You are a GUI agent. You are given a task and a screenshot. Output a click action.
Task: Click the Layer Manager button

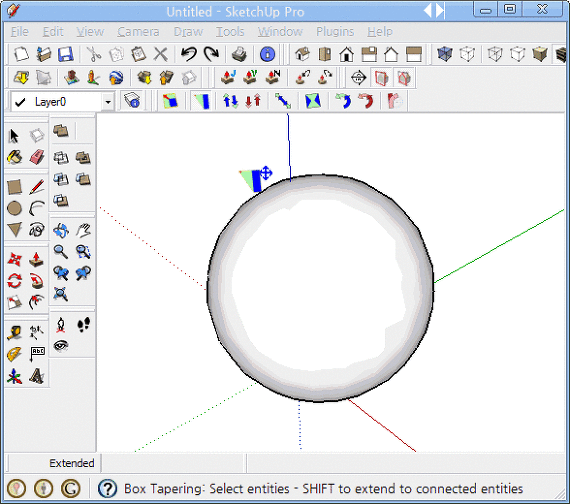tap(132, 101)
